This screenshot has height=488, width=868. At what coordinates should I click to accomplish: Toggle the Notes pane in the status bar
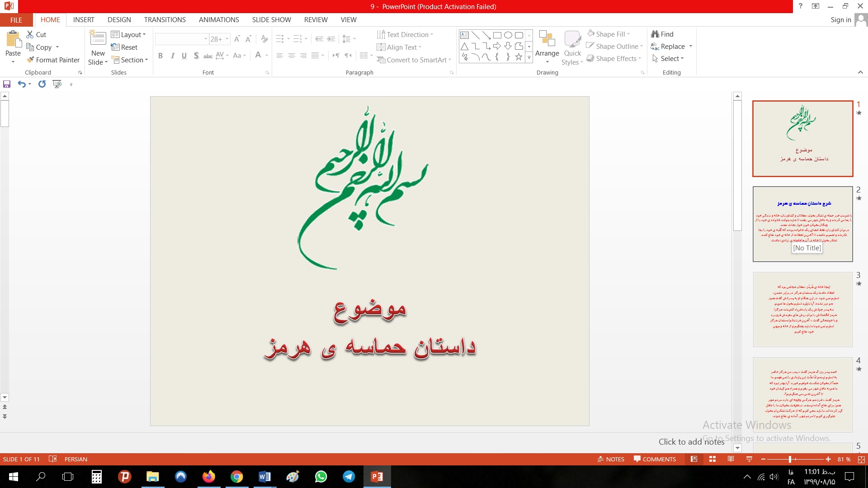pos(611,459)
